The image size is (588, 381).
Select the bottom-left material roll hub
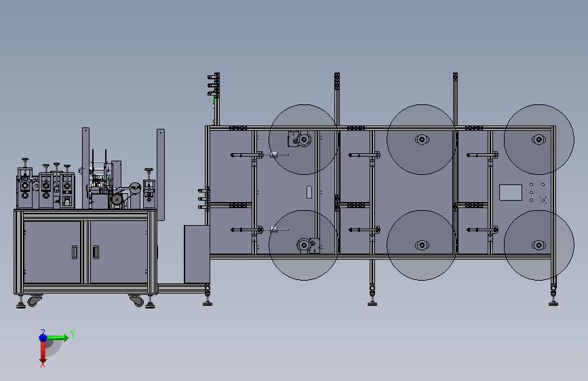304,245
